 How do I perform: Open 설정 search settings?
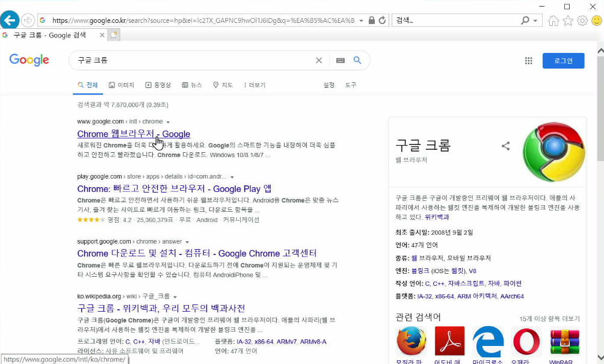coord(329,85)
